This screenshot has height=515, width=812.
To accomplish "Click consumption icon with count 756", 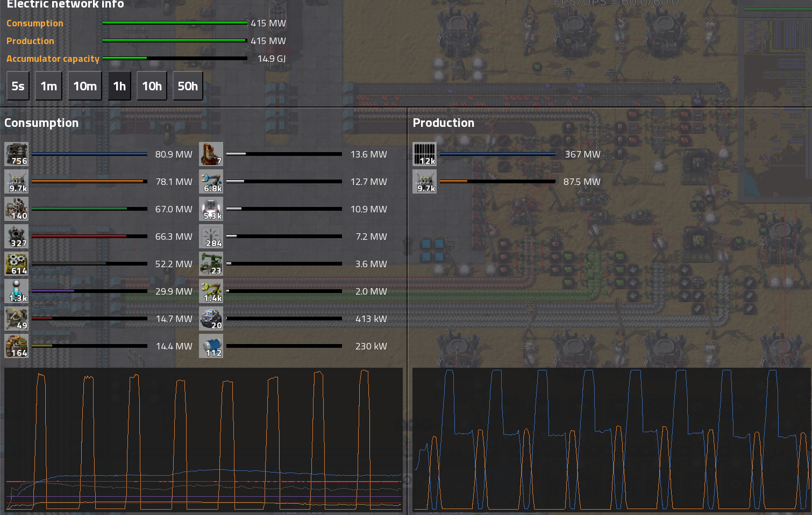I will click(x=17, y=154).
